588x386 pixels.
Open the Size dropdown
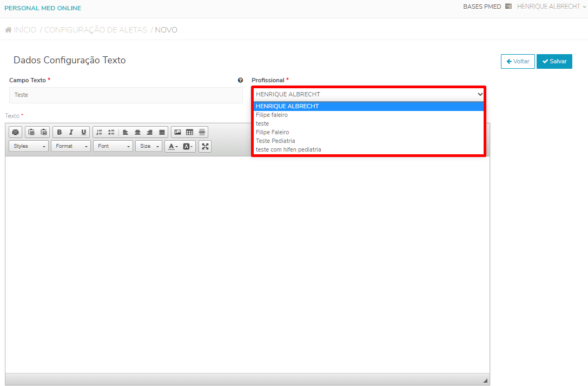(x=149, y=146)
